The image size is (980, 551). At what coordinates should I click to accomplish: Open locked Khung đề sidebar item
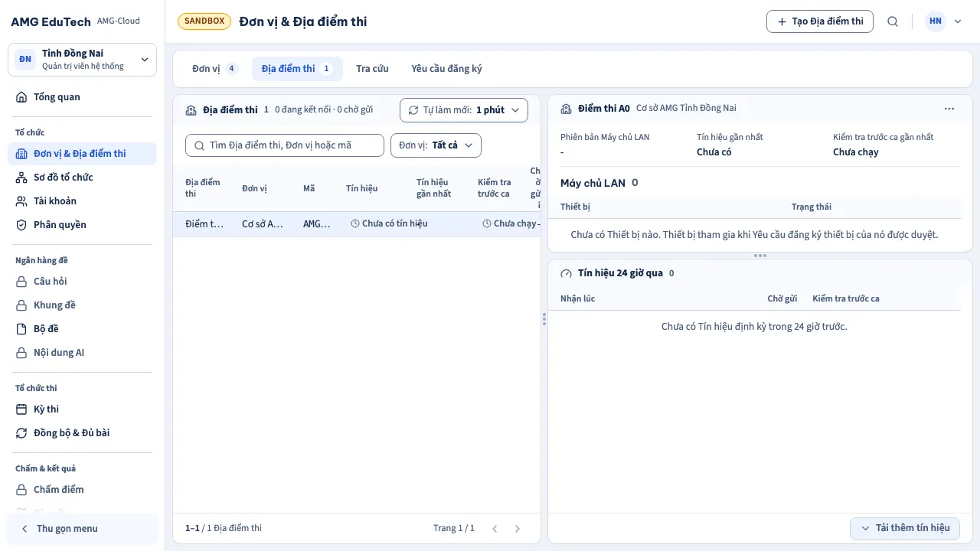tap(82, 305)
